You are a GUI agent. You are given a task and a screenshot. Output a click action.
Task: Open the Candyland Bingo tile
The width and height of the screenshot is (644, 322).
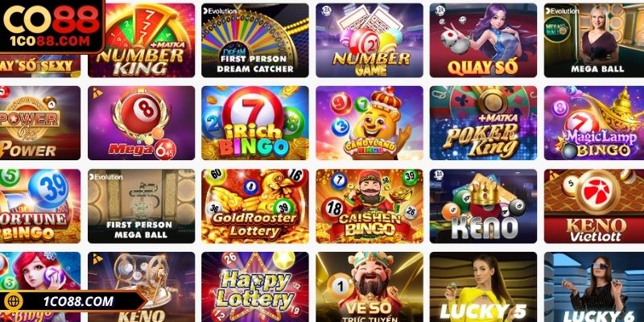[369, 123]
